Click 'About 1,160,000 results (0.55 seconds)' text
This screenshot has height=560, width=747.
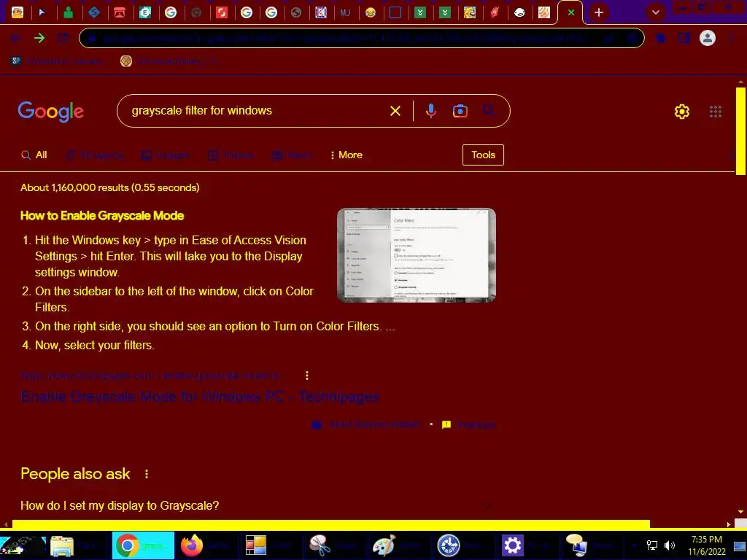(x=110, y=187)
